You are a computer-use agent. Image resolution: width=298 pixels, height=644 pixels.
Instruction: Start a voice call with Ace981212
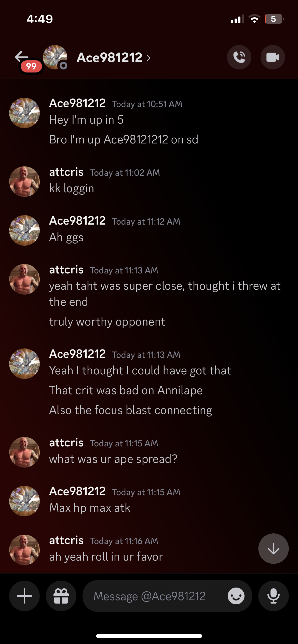point(239,57)
